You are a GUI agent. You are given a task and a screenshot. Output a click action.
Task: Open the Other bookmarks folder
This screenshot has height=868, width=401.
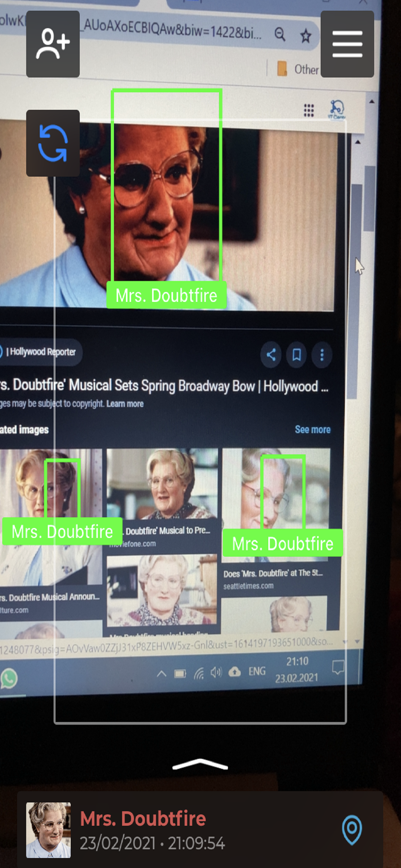pyautogui.click(x=298, y=69)
